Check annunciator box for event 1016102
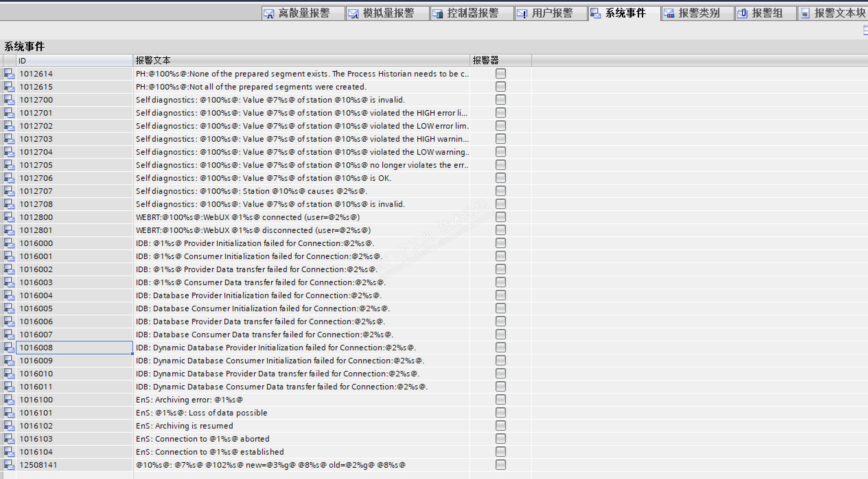Viewport: 868px width, 479px height. click(x=500, y=426)
